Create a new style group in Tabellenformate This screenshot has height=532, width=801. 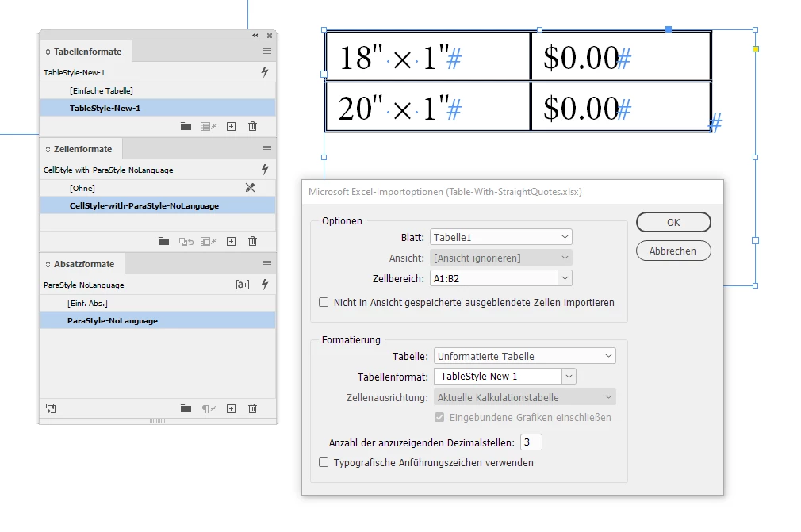(x=186, y=126)
